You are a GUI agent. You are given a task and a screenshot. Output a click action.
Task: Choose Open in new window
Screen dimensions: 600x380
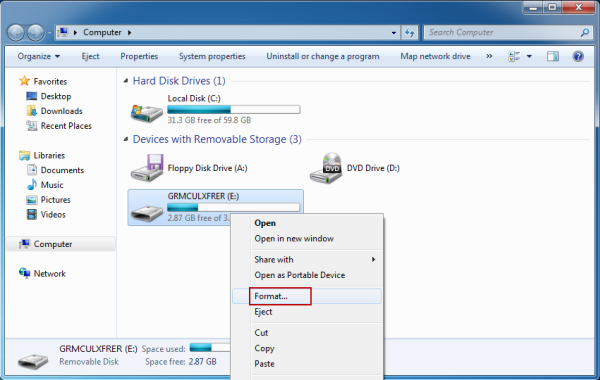tap(307, 239)
